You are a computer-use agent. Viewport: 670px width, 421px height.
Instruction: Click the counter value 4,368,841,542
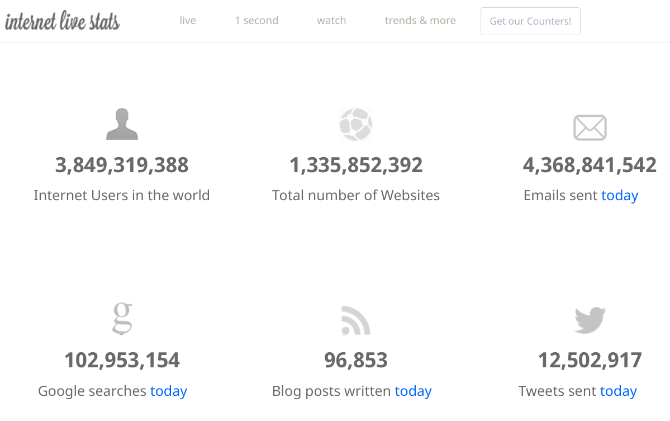[590, 165]
